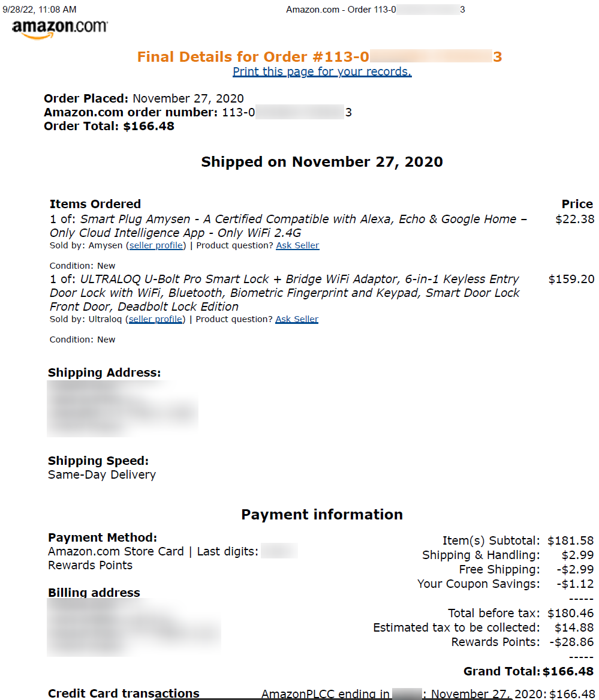Click the Payment information heading

click(x=322, y=514)
